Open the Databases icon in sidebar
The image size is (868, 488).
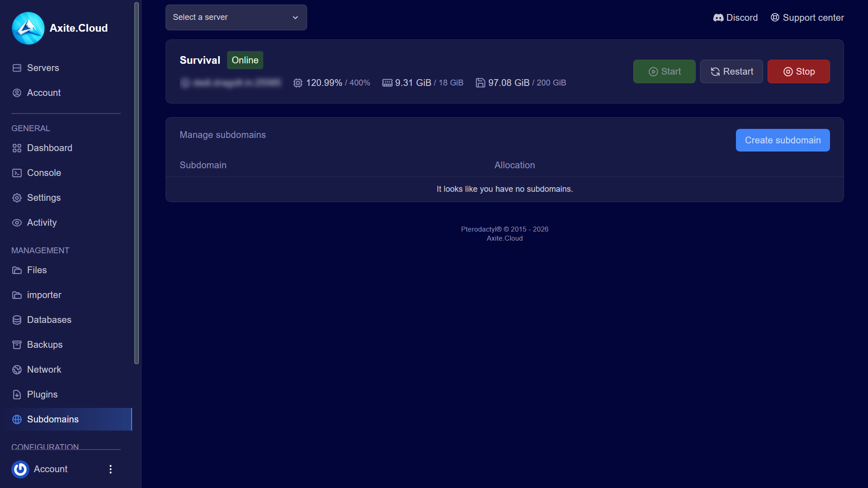[17, 320]
